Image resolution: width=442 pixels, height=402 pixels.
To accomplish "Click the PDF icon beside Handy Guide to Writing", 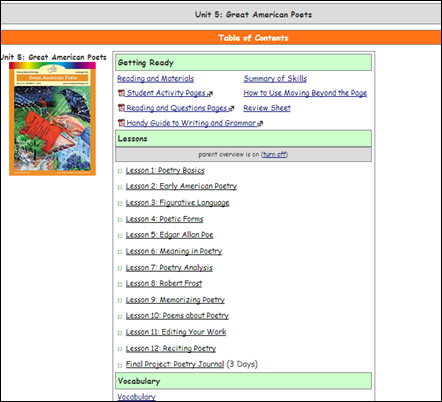I will pos(121,123).
